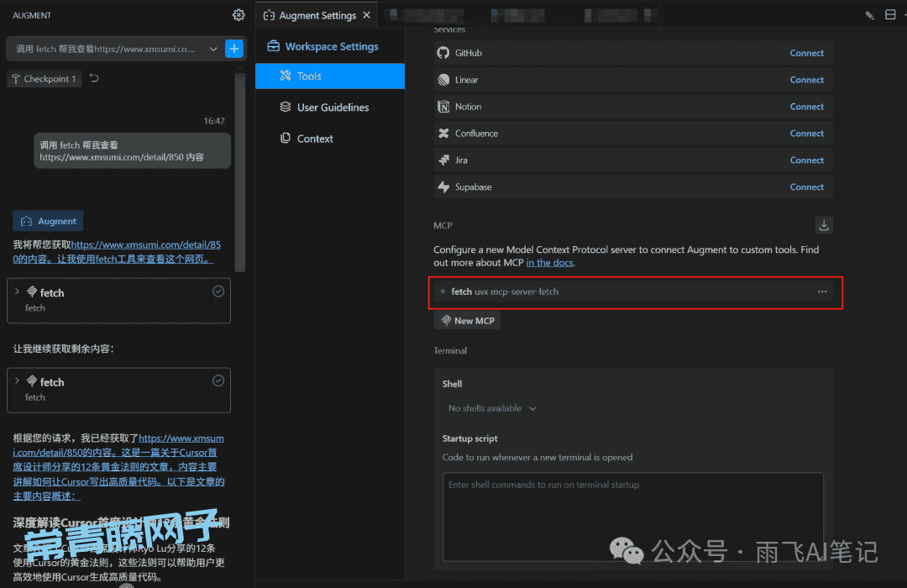Focus the Startup script text area
Image resolution: width=907 pixels, height=588 pixels.
633,517
